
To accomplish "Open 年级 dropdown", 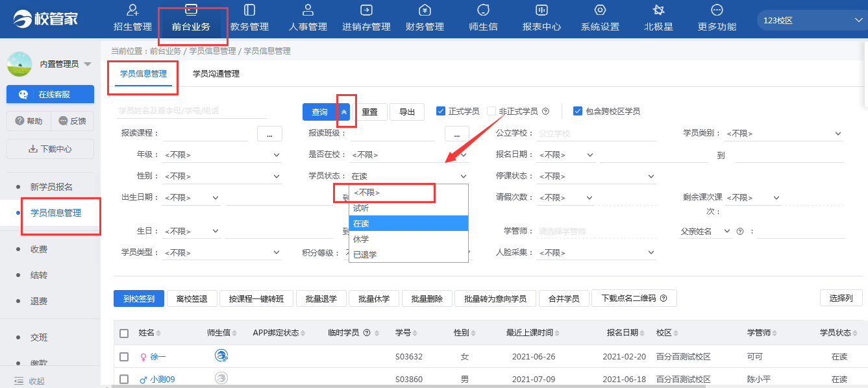I will [223, 154].
